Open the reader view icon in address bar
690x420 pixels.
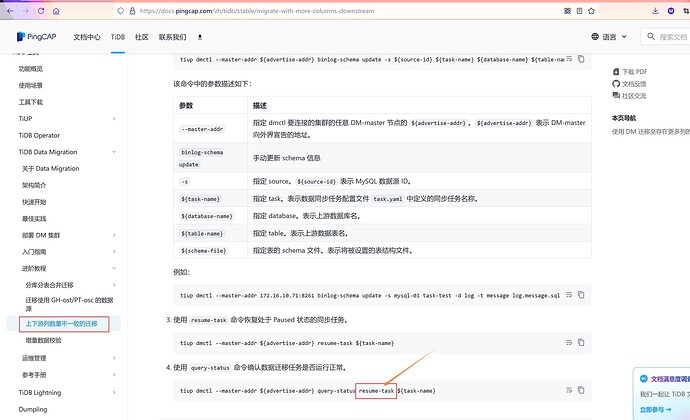(x=580, y=11)
